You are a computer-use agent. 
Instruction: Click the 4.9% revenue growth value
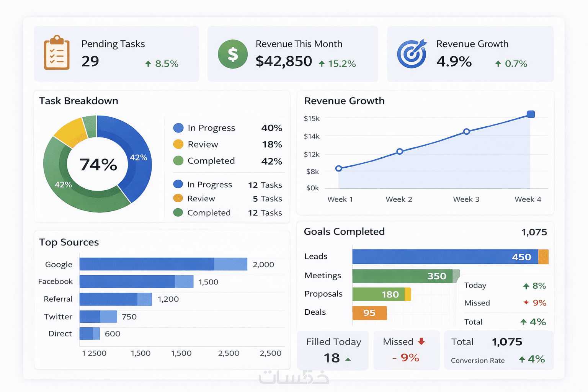click(x=454, y=61)
